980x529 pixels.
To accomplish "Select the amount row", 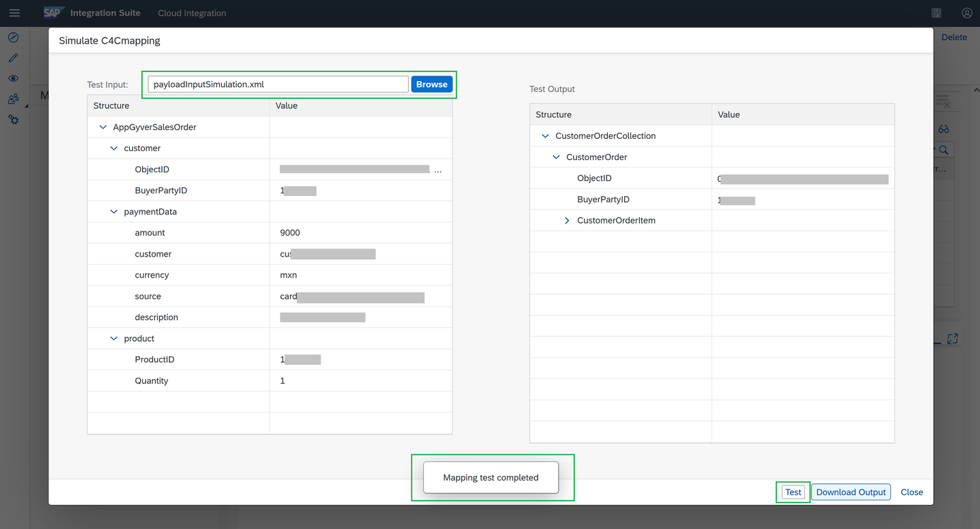I will coord(269,233).
